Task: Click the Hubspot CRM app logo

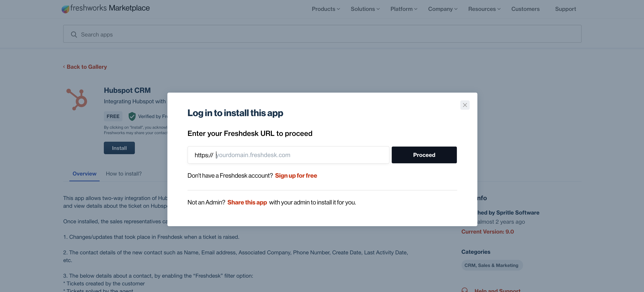Action: 77,99
